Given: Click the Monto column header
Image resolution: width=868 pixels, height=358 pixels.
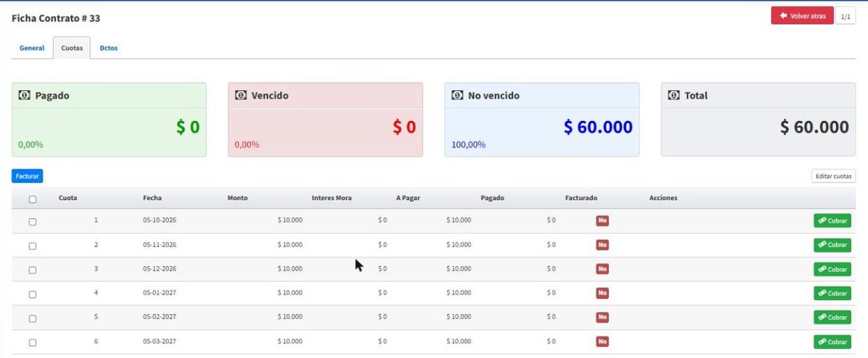Looking at the screenshot, I should pos(237,199).
